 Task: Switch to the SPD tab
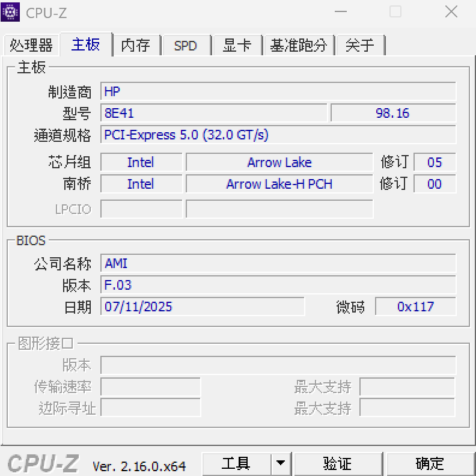(x=186, y=45)
